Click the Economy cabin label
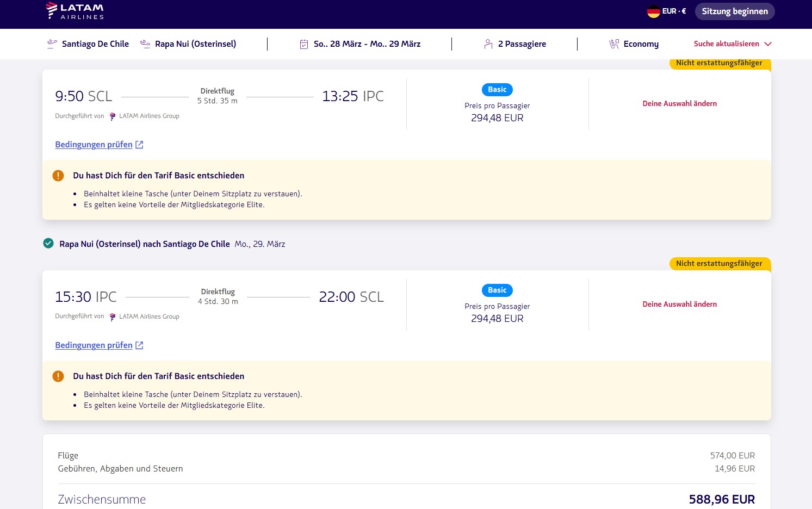Viewport: 812px width, 509px height. (641, 44)
